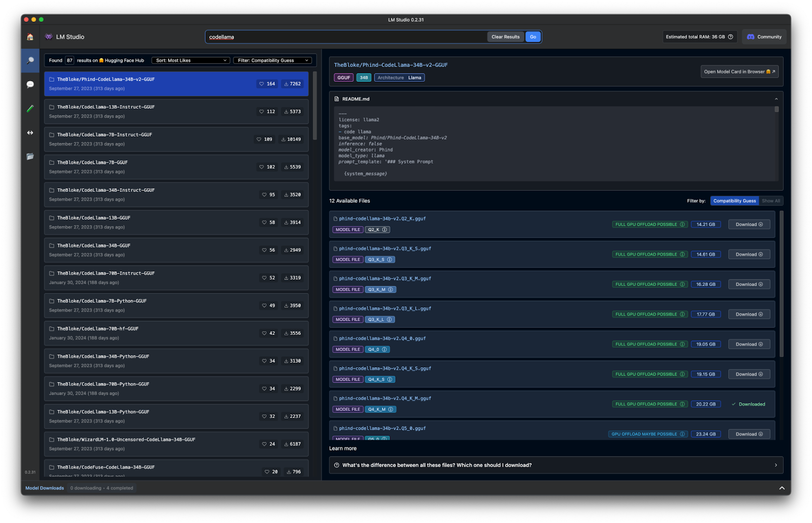Open the Playground pencil sidebar icon

pos(30,109)
